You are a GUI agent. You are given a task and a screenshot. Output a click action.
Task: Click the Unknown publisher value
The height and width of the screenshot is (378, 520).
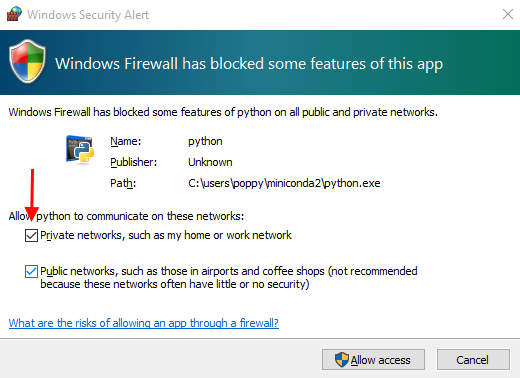[210, 162]
